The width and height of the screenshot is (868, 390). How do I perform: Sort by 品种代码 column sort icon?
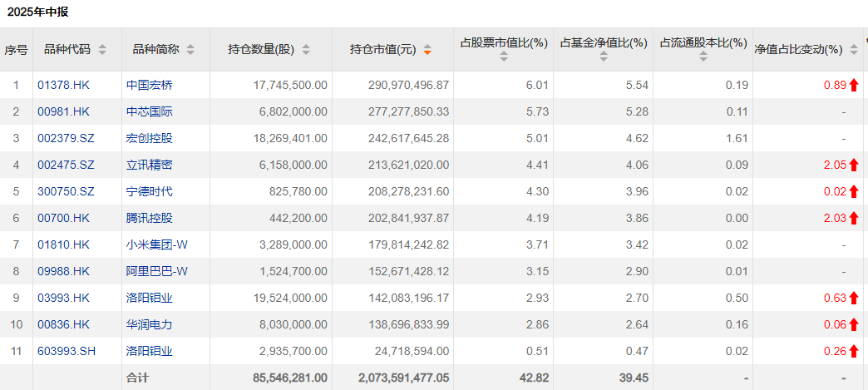coord(102,50)
